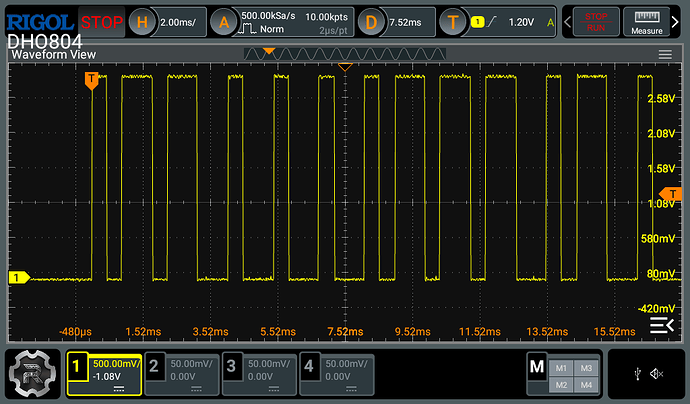Open the Rigol gear navigation menu

tap(33, 374)
